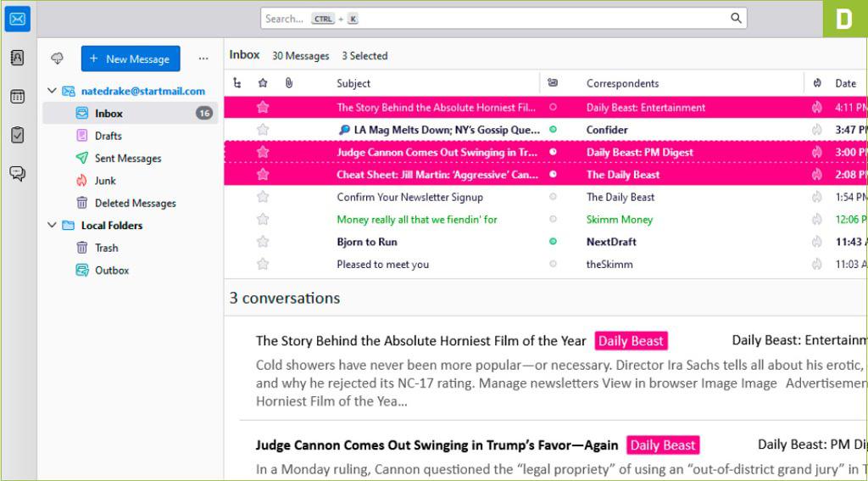Select Money really all that row

pos(546,220)
